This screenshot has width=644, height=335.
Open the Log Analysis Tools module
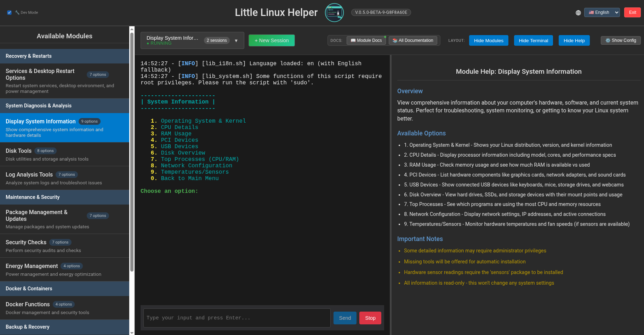click(64, 178)
